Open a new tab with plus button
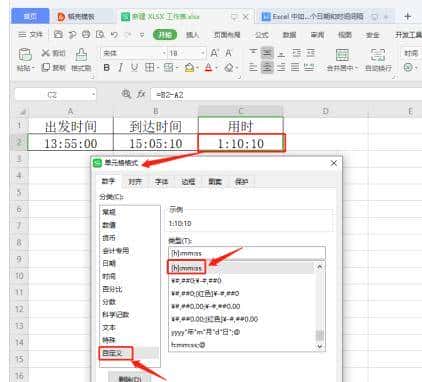Screen dimensions: 422x382 [x=408, y=16]
